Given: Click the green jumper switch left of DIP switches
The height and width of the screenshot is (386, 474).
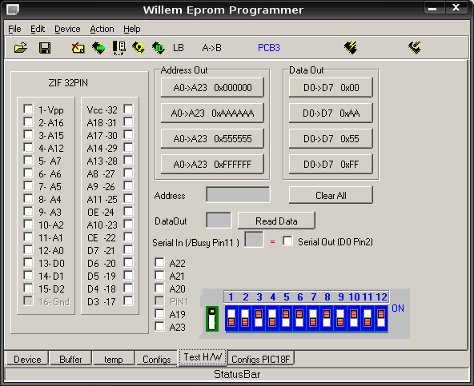Looking at the screenshot, I should pos(212,319).
